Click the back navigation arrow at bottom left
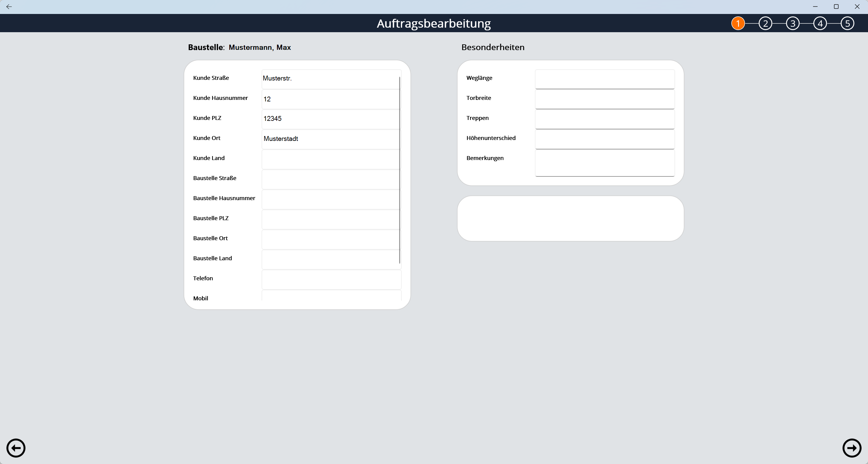The height and width of the screenshot is (464, 868). tap(16, 448)
